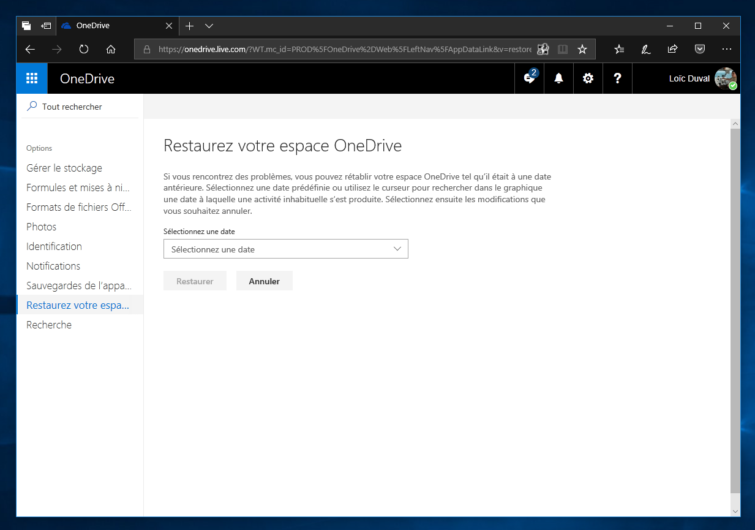Click the Restaurez votre espace OneDrive heading
The width and height of the screenshot is (755, 530).
pos(282,145)
